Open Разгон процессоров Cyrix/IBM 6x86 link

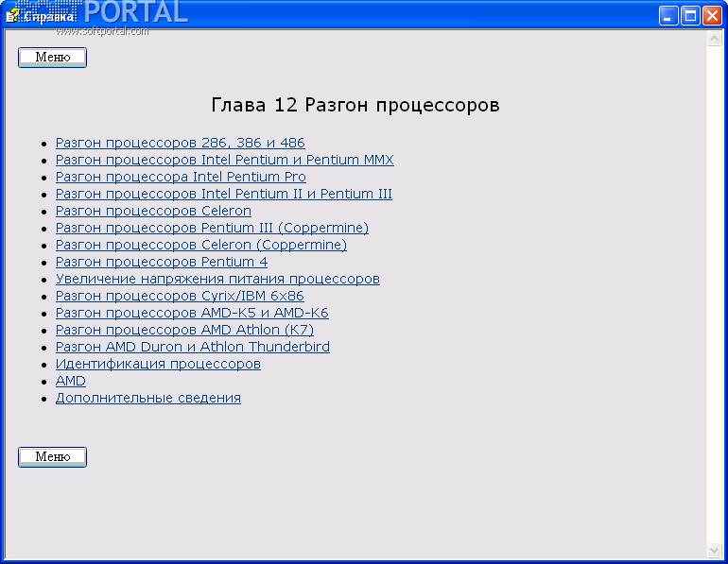[x=180, y=296]
